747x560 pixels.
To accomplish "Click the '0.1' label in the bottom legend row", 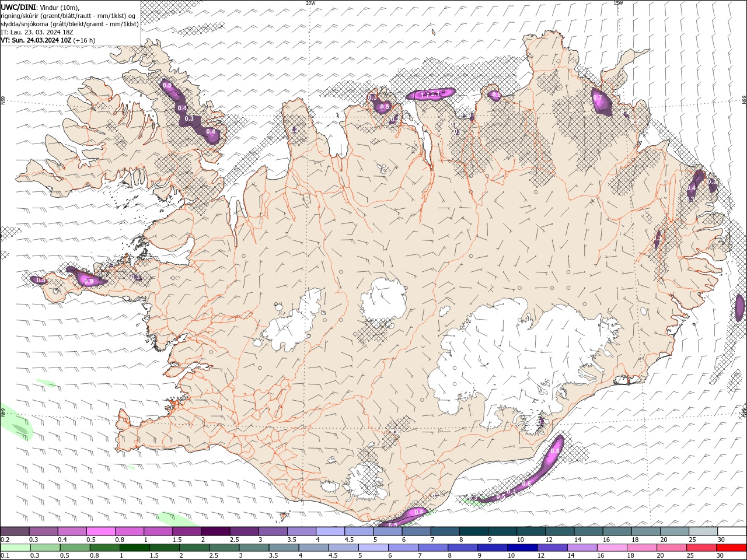I will [5, 555].
